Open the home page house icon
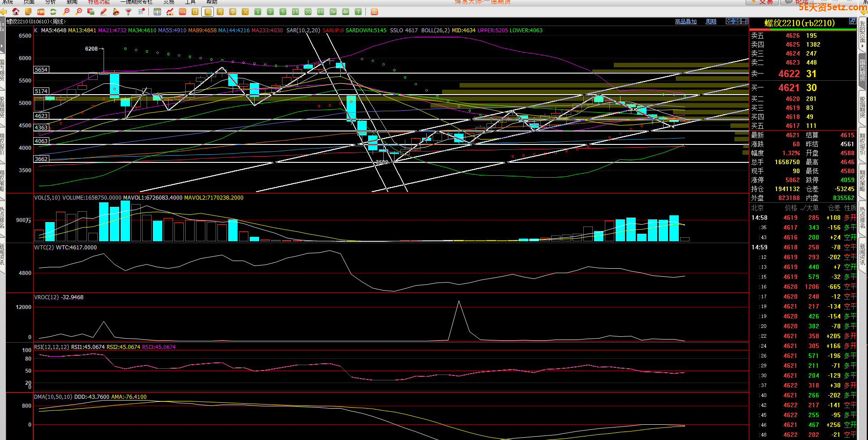Screen dimensions: 868x440 (16, 12)
